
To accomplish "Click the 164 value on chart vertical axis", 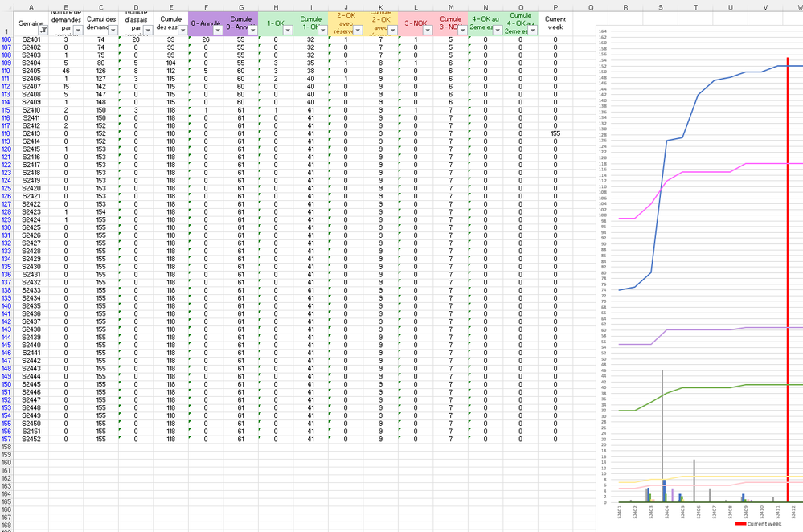I will tap(603, 31).
